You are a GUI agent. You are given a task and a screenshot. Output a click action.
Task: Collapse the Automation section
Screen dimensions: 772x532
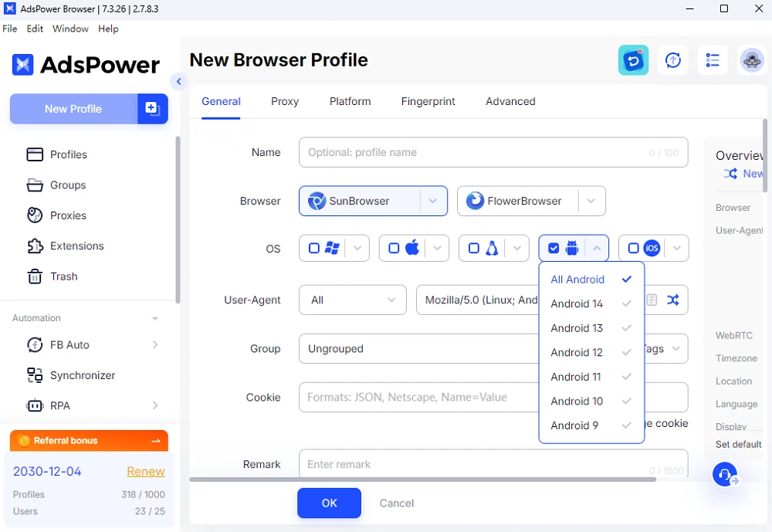tap(155, 318)
